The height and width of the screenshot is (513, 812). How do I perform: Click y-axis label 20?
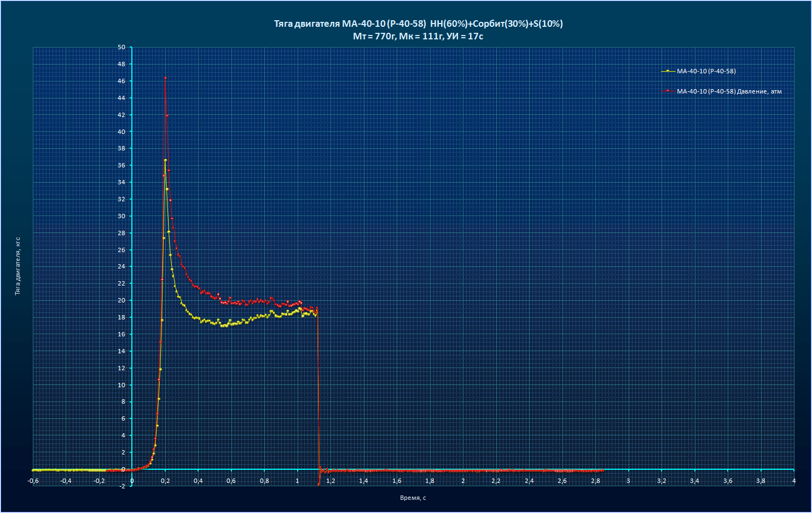pos(121,300)
